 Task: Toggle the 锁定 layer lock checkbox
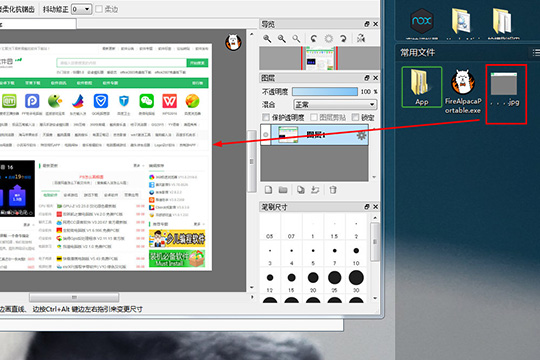click(x=355, y=117)
